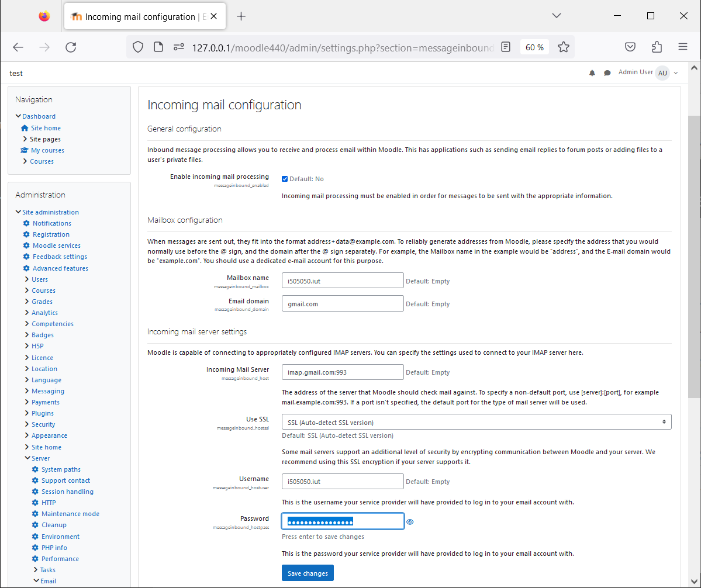Image resolution: width=701 pixels, height=588 pixels.
Task: Click the gear icon beside Registration
Action: pyautogui.click(x=26, y=234)
